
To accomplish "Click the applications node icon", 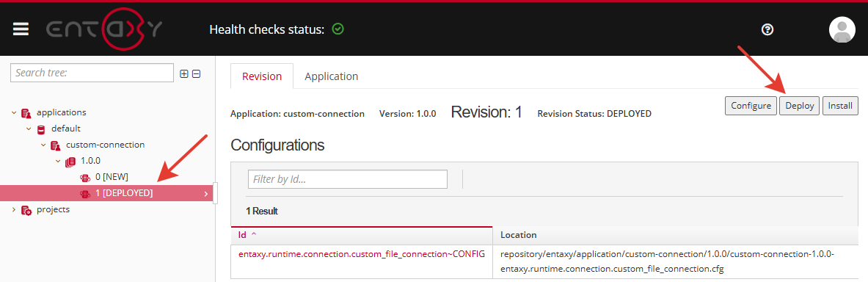I will 26,113.
